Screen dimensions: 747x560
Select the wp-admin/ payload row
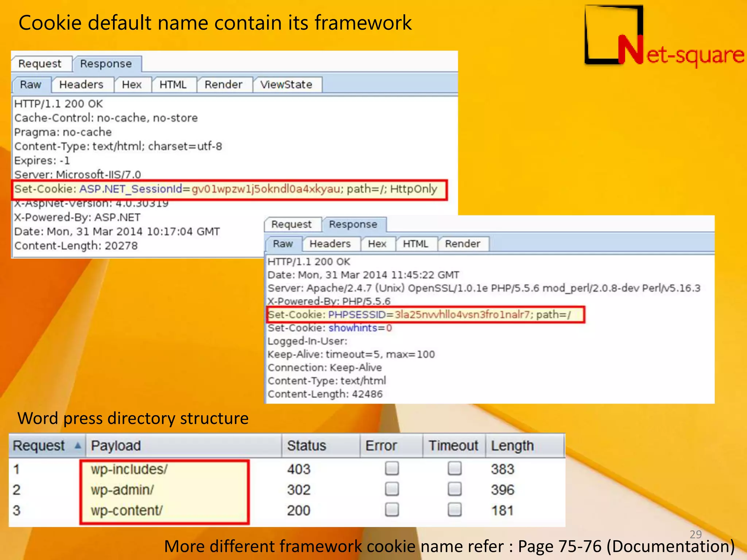point(123,490)
